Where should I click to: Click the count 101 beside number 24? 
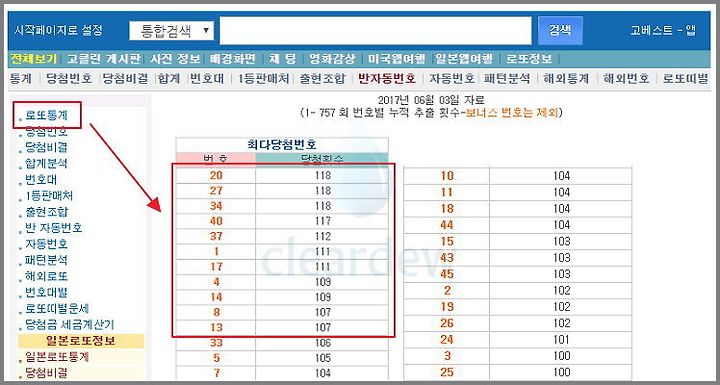pos(561,340)
